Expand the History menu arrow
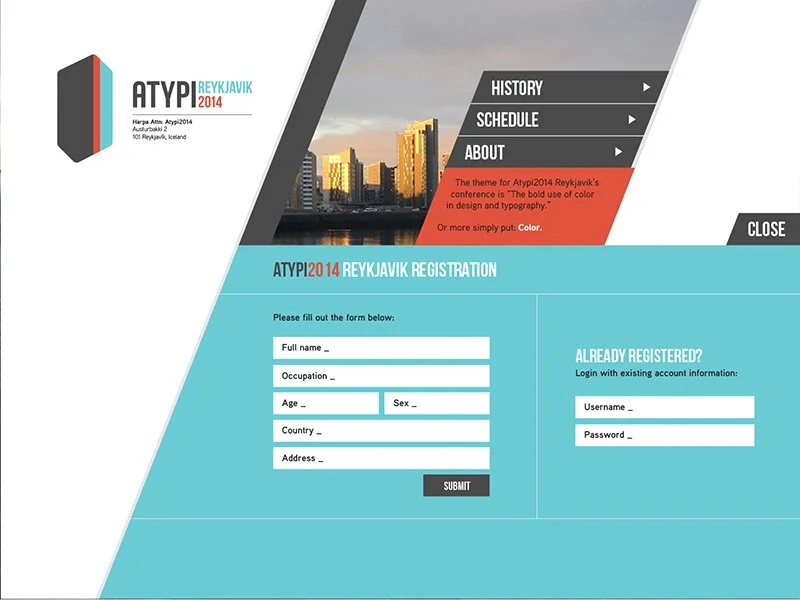The width and height of the screenshot is (800, 600). pyautogui.click(x=646, y=87)
